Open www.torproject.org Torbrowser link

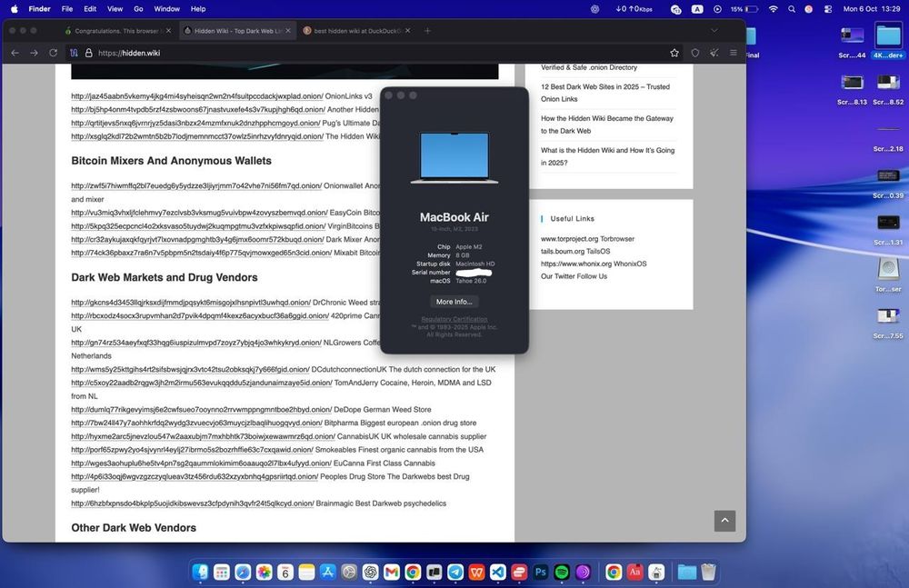587,239
